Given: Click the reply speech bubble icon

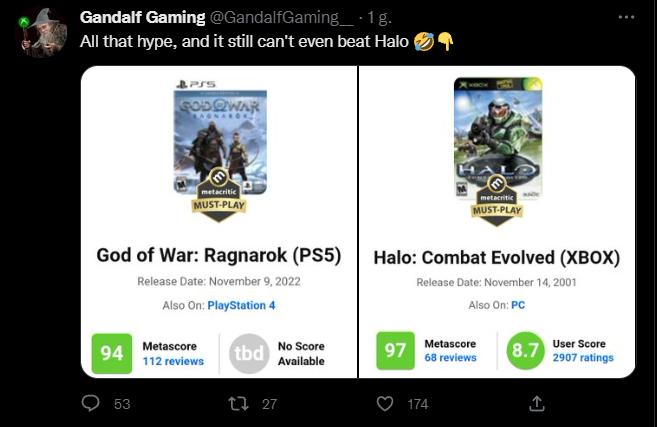Looking at the screenshot, I should pos(91,403).
